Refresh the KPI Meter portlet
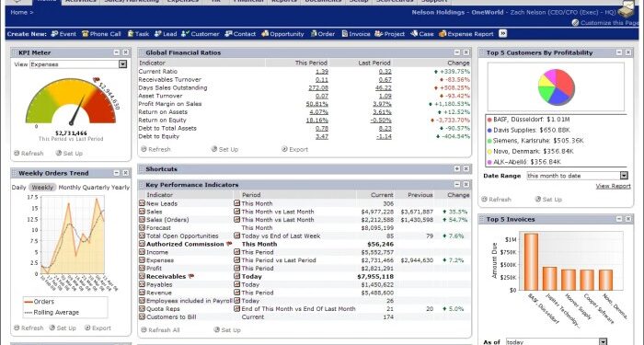This screenshot has height=345, width=644. click(29, 154)
